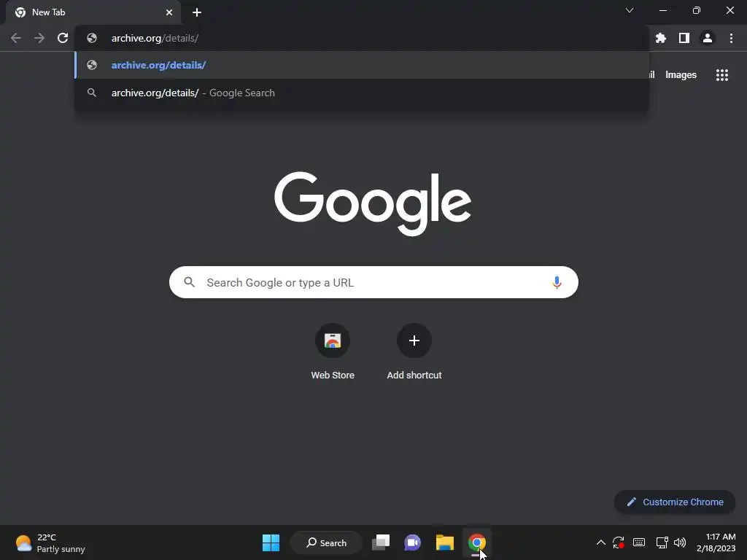
Task: Click the address bar URL text
Action: tap(155, 38)
